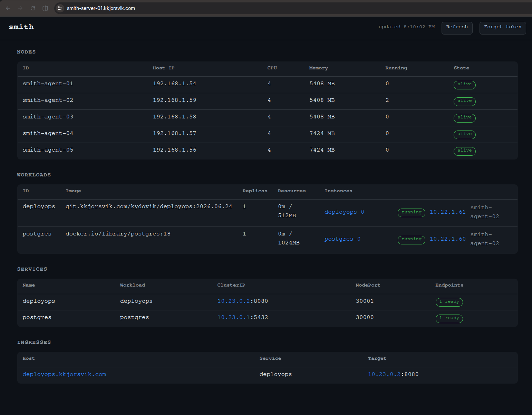Click 7424 MB memory of smith-agent-04
Image resolution: width=532 pixels, height=415 pixels.
(x=322, y=133)
